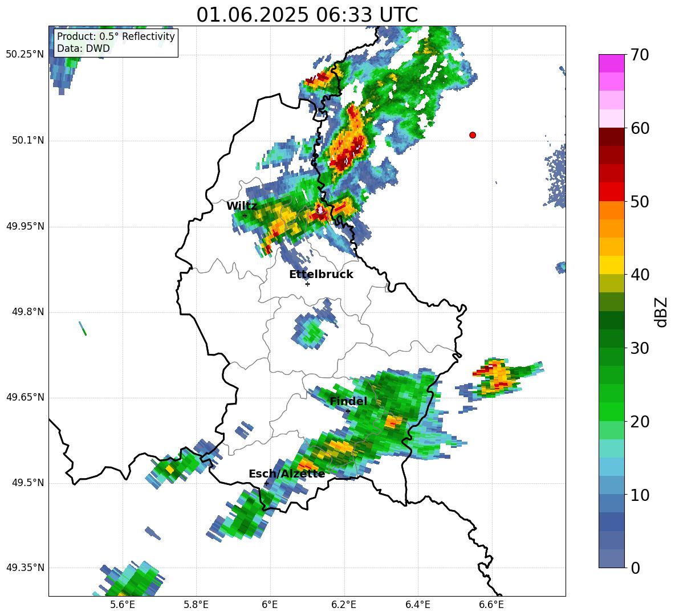The width and height of the screenshot is (675, 616).
Task: Click the 49.95°N latitude label
Action: (x=25, y=226)
